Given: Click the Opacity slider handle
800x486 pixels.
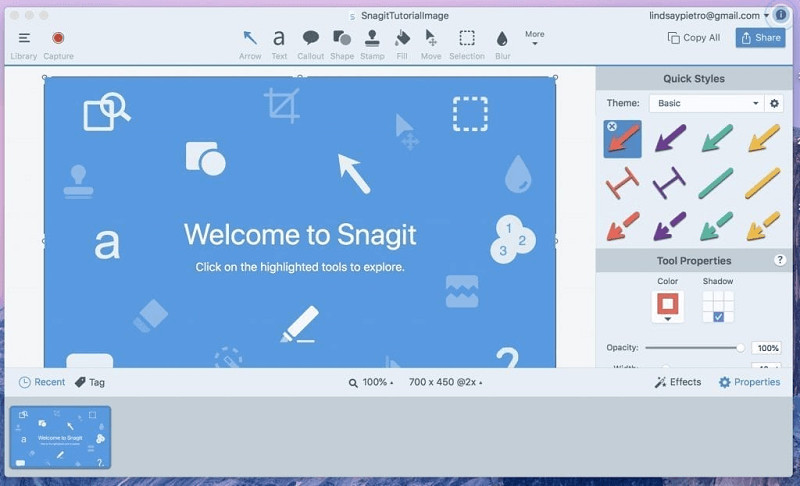Looking at the screenshot, I should (740, 348).
